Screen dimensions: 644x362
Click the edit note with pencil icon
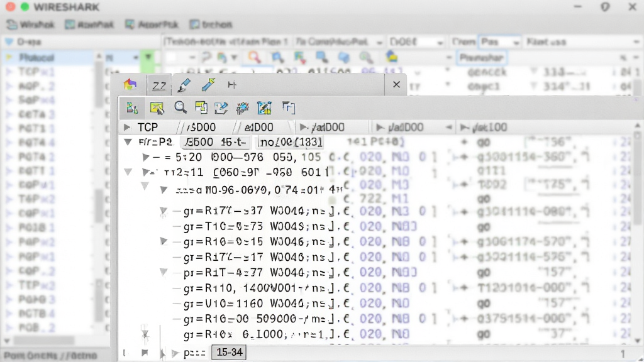221,108
